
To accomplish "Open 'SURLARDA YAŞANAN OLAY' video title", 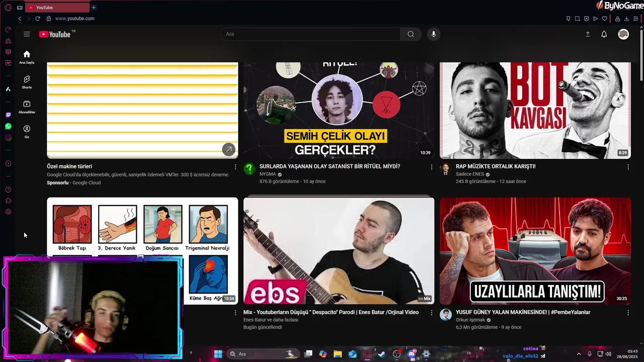I will 330,166.
